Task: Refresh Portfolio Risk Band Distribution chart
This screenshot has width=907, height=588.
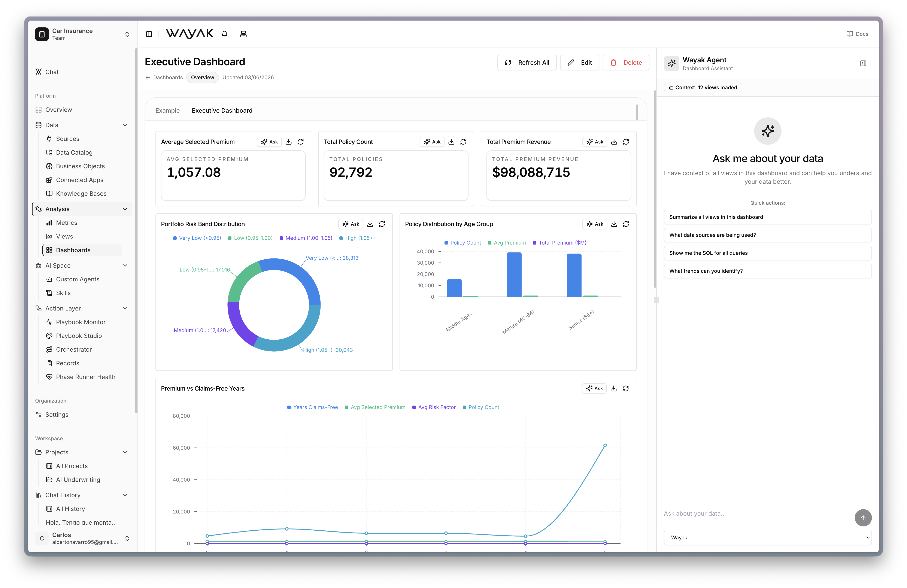Action: (x=382, y=224)
